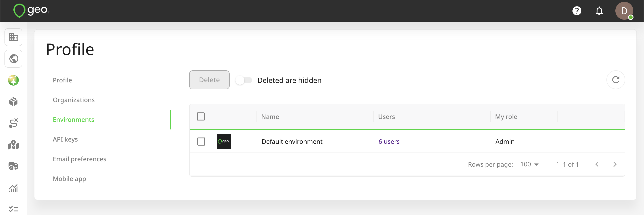This screenshot has height=215, width=644.
Task: Check the Default environment row checkbox
Action: click(201, 141)
